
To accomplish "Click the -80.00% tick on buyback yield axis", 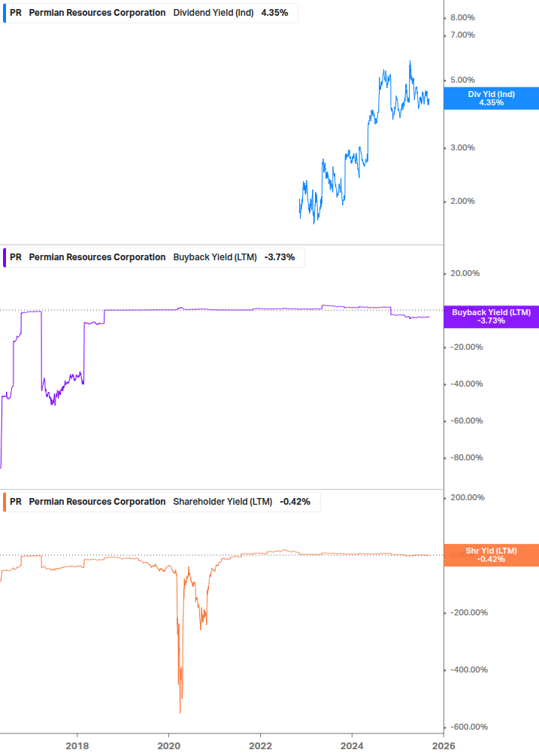I will 466,457.
